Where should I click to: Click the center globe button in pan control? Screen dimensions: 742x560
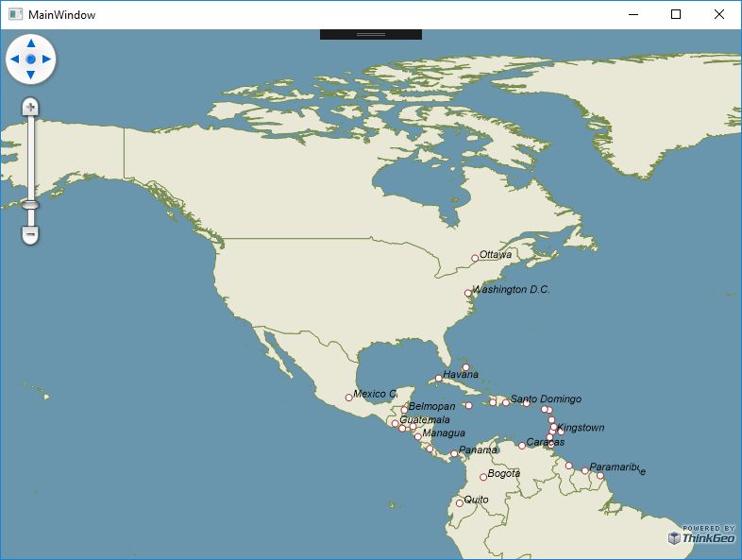30,59
